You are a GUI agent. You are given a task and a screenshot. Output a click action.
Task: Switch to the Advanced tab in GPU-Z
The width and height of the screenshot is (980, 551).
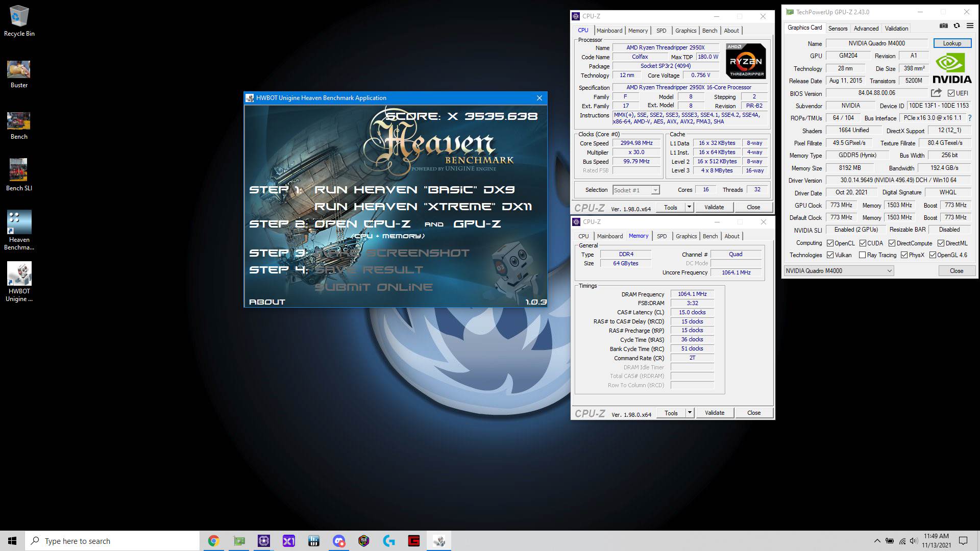pos(866,29)
